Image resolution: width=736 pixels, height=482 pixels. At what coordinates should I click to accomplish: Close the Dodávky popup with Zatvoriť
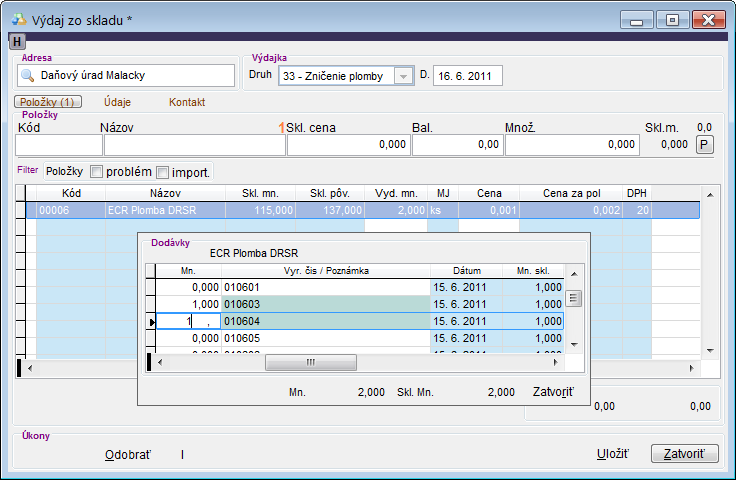553,393
